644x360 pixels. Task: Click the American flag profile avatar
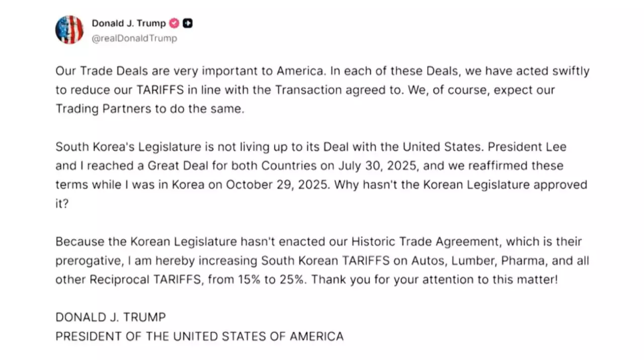(69, 30)
